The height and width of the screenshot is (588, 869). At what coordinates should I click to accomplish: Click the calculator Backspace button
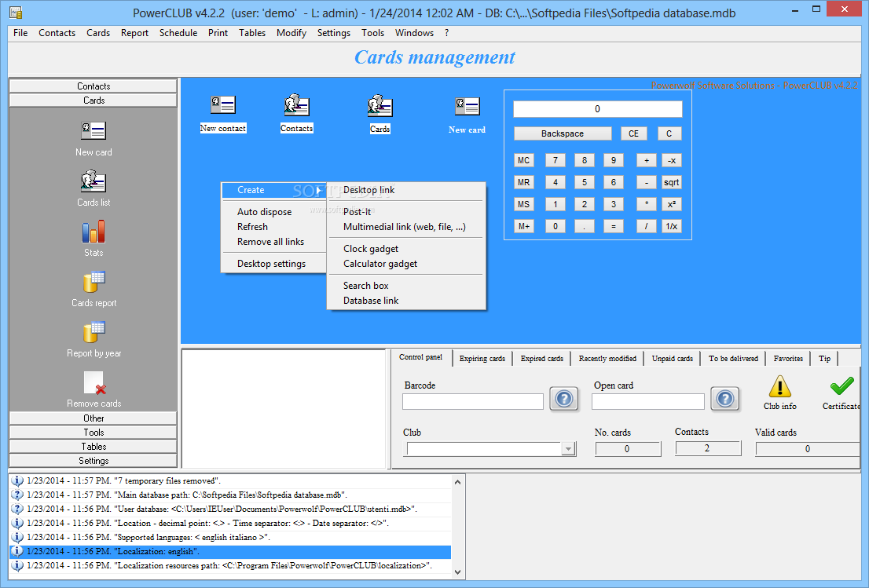(x=563, y=133)
